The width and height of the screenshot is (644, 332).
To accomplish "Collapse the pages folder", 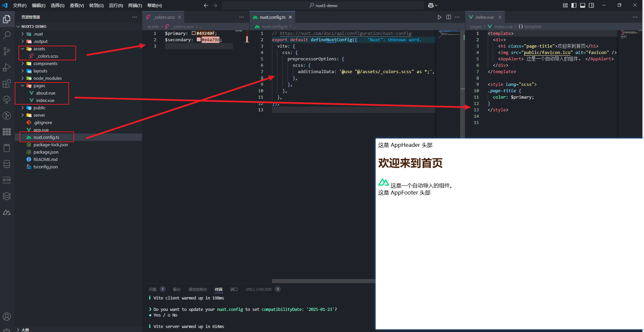I will pos(22,86).
